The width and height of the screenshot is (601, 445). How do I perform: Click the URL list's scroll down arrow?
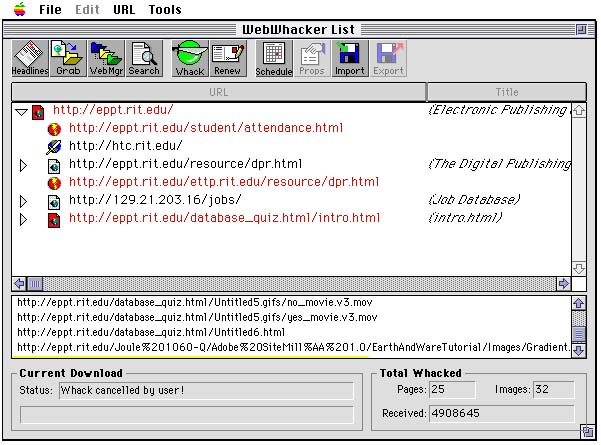[x=578, y=268]
